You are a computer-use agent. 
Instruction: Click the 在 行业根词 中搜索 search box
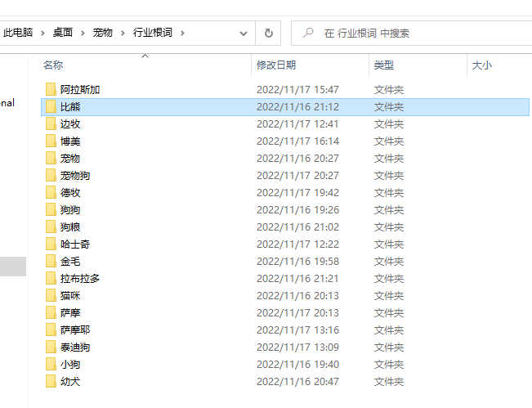point(412,33)
